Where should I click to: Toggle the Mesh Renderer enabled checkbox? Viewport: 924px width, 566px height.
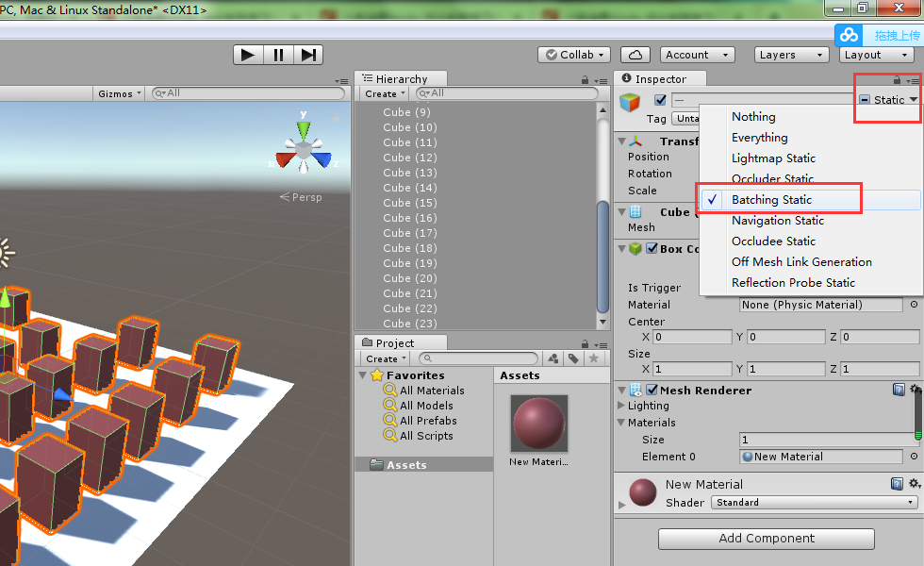(652, 390)
